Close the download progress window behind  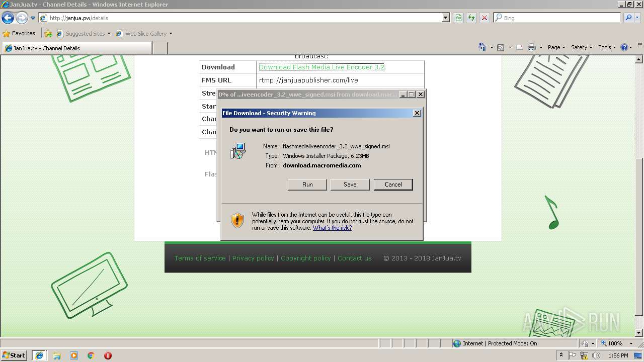421,95
